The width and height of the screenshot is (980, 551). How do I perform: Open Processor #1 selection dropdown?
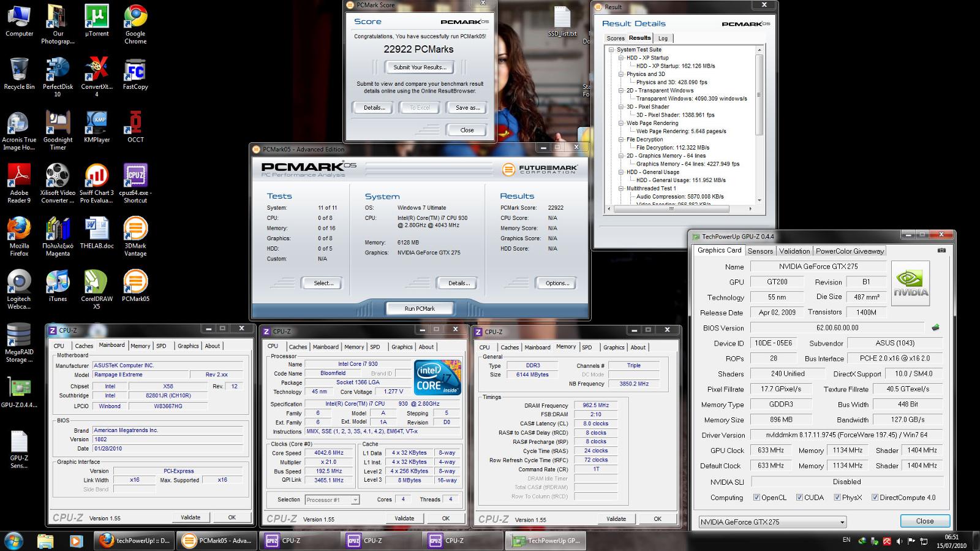[332, 500]
